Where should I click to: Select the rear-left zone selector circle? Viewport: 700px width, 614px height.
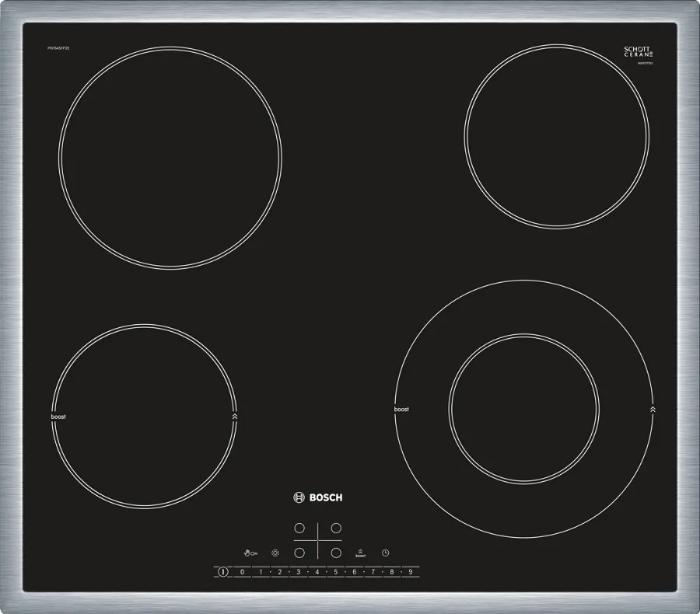pos(299,528)
